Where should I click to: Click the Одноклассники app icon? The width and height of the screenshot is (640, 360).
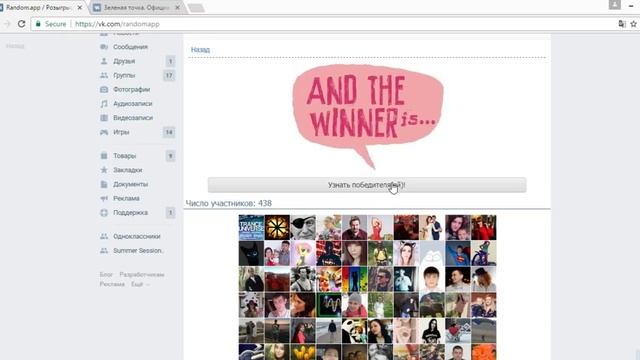pyautogui.click(x=104, y=236)
